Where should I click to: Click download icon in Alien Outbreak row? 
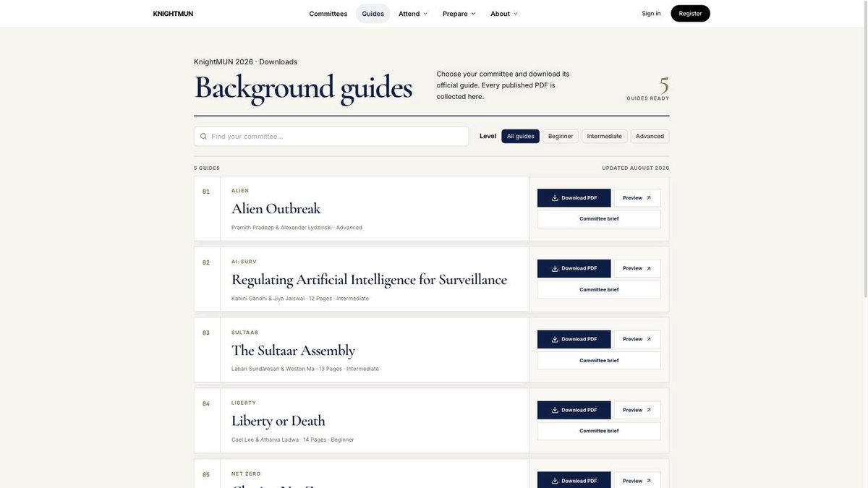(555, 198)
